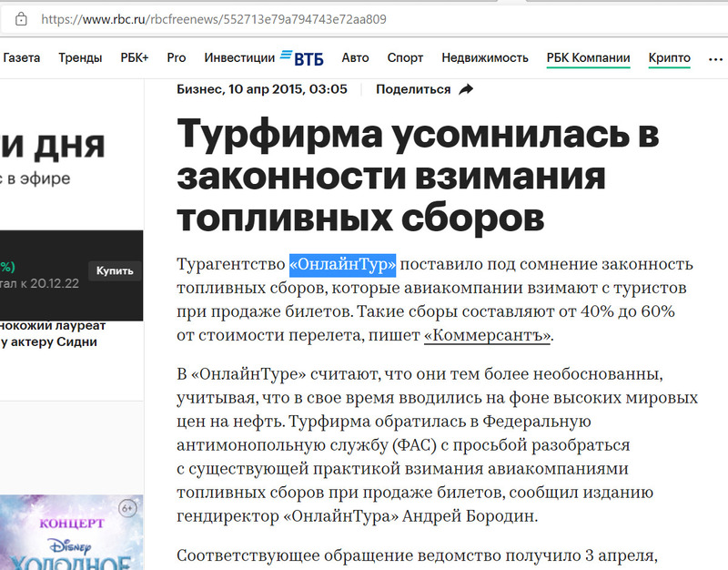Image resolution: width=728 pixels, height=570 pixels.
Task: Go to the Тренды section
Action: click(x=80, y=57)
